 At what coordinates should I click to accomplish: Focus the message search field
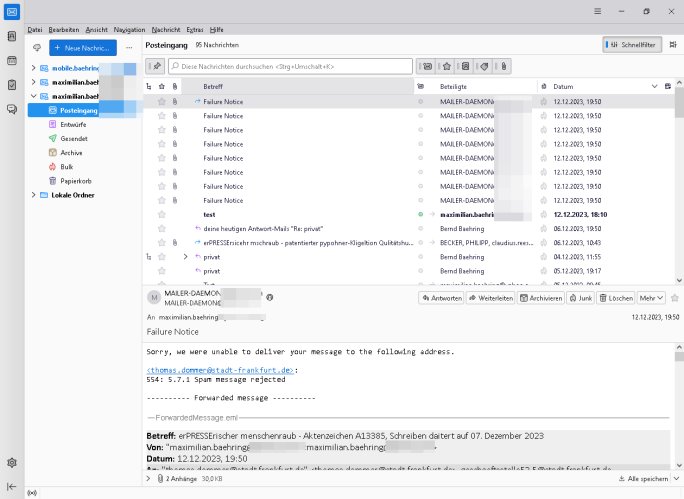[x=291, y=66]
